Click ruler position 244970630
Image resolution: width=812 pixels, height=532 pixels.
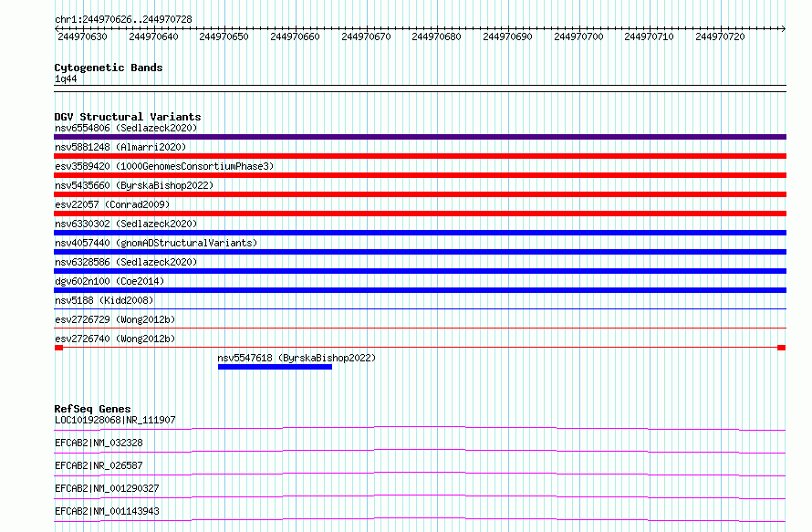82,37
